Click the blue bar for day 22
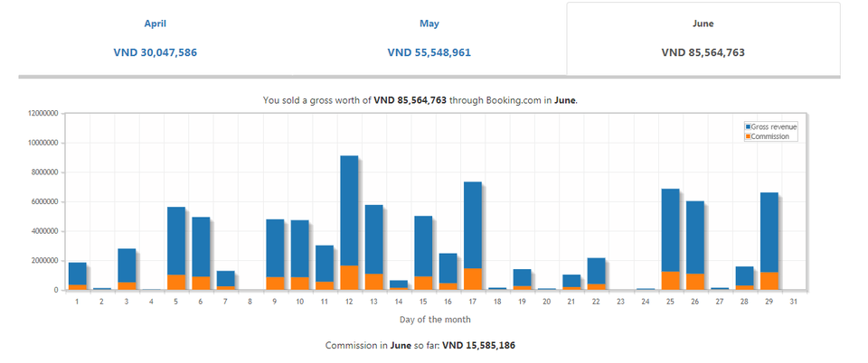 [x=596, y=271]
